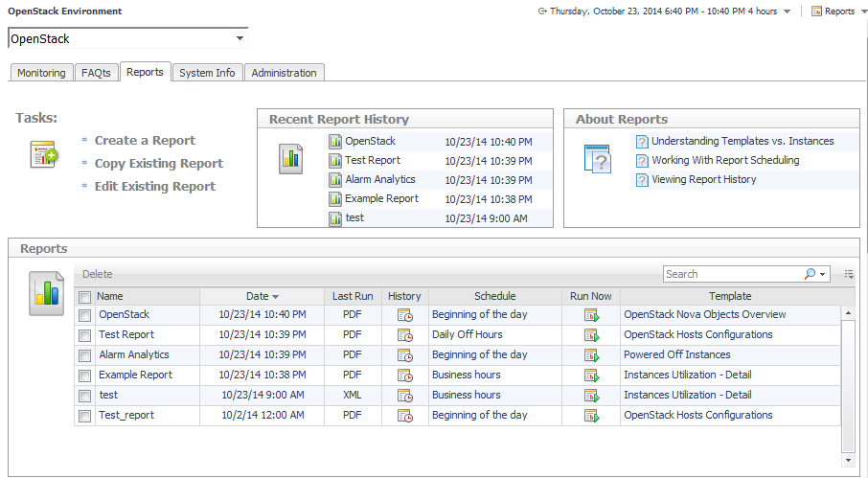Switch to the Monitoring tab

click(x=41, y=73)
